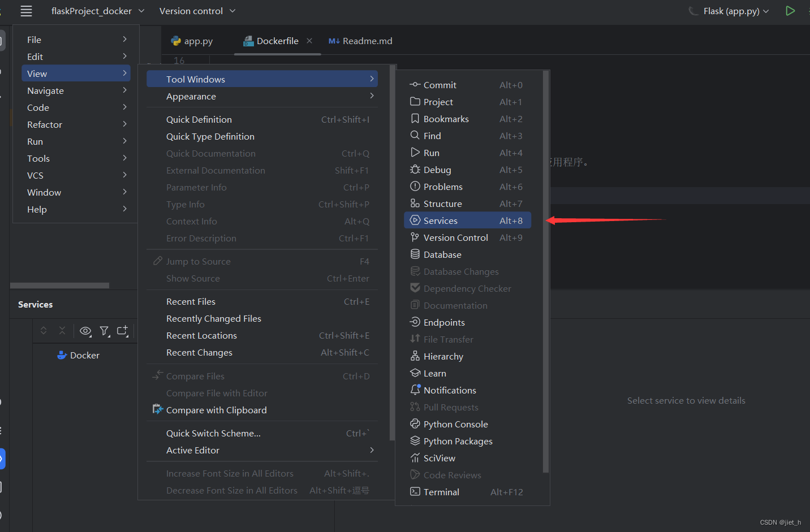Highlight the Tool Windows menu item
810x532 pixels.
tap(262, 79)
